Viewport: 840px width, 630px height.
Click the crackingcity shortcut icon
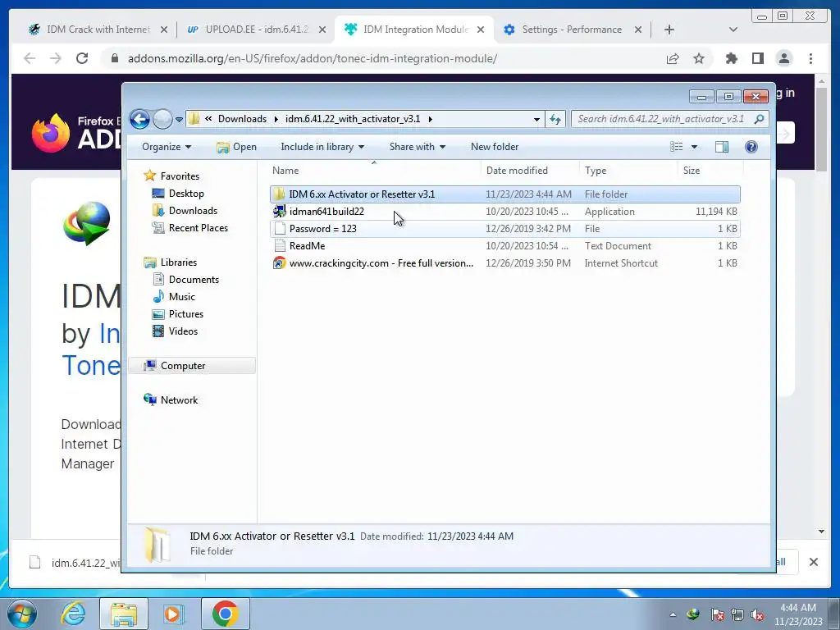pos(279,263)
